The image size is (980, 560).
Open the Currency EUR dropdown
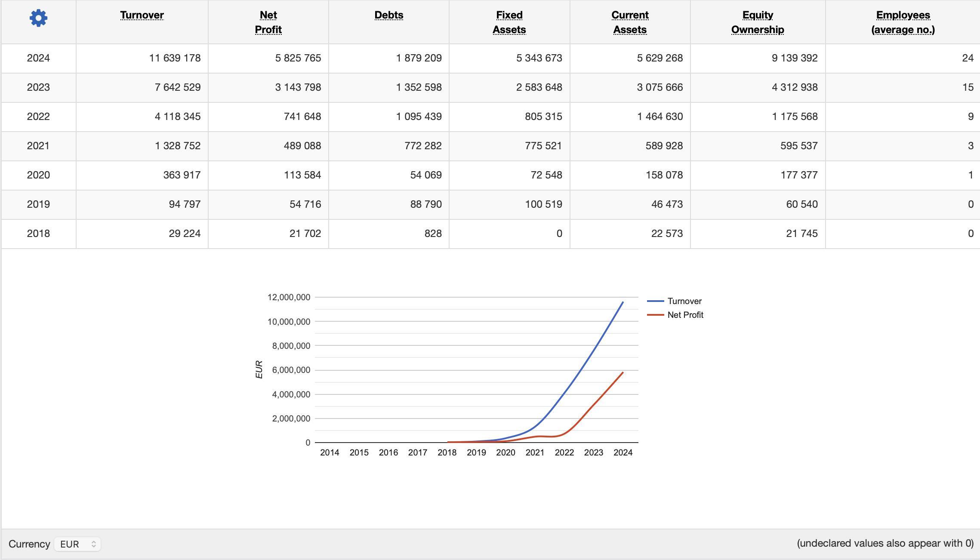[x=77, y=544]
